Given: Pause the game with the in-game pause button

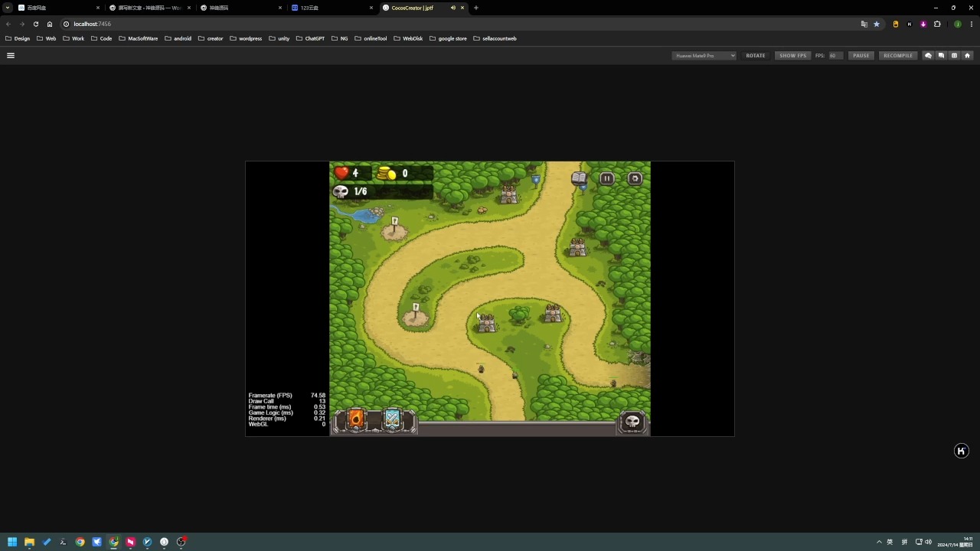Looking at the screenshot, I should coord(606,178).
